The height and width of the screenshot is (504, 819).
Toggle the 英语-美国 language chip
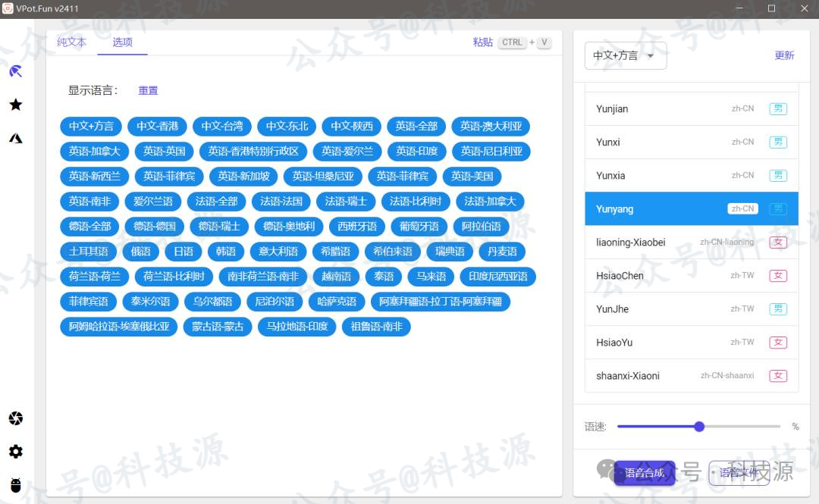click(472, 177)
